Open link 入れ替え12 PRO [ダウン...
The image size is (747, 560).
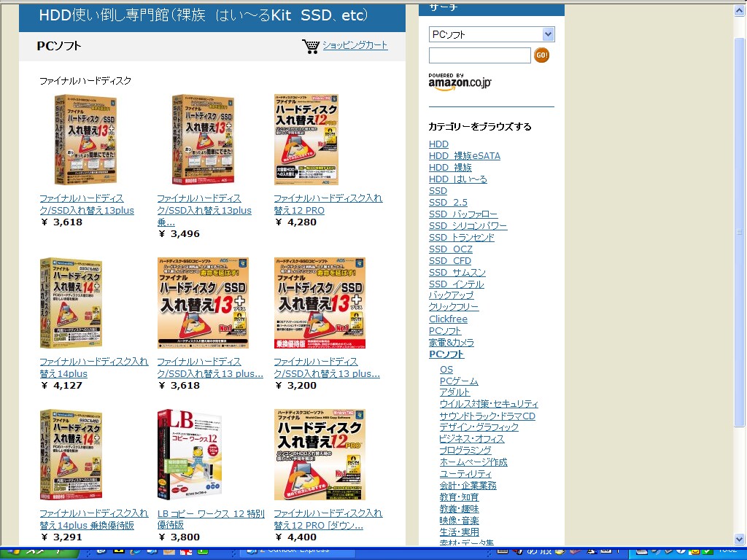click(328, 519)
